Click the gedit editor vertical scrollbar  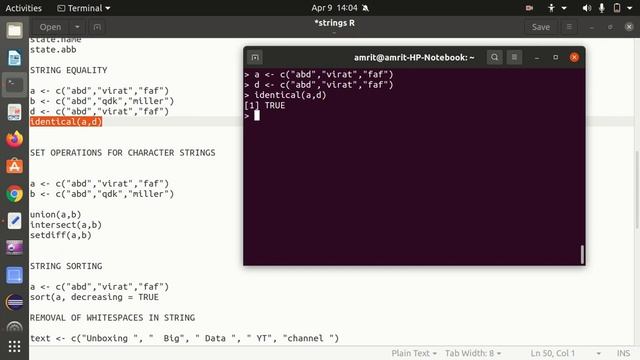click(x=637, y=190)
